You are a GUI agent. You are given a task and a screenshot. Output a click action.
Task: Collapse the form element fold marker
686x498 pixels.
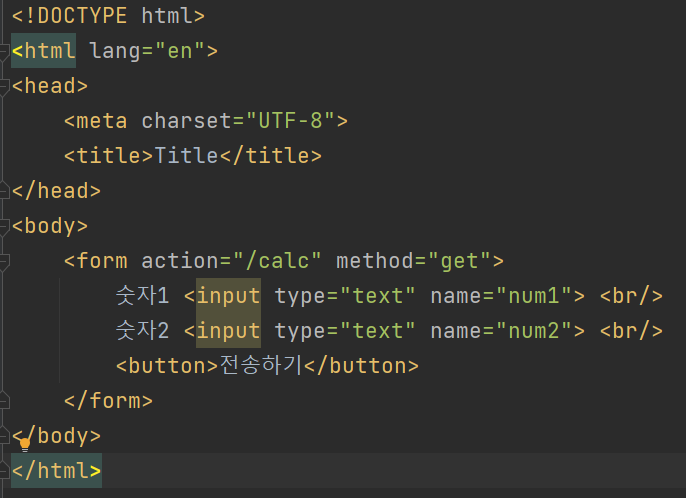(4, 261)
